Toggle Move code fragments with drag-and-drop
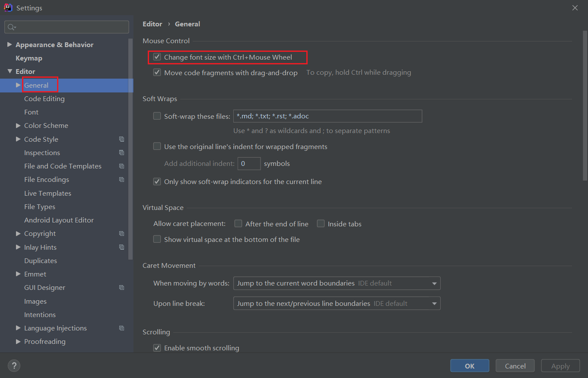The image size is (588, 378). 157,73
